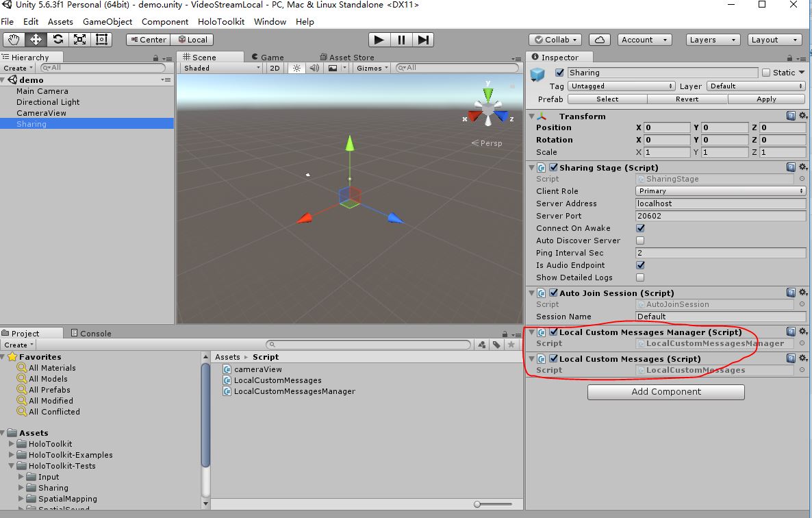Uncheck Is Audio Endpoint

[x=641, y=265]
